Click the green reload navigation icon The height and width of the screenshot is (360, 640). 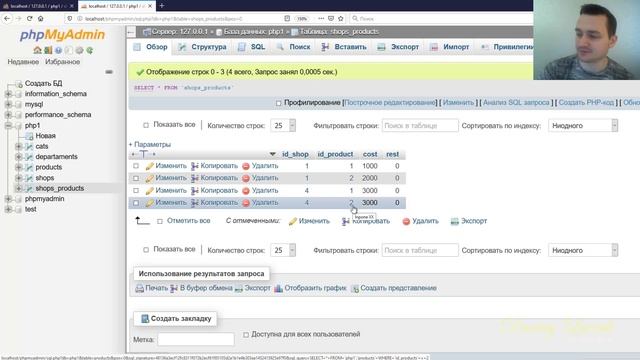click(x=89, y=50)
